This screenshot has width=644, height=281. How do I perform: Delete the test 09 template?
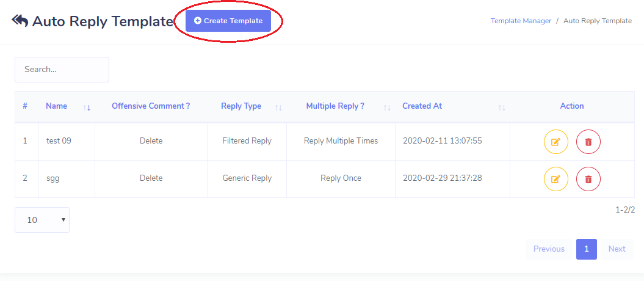click(x=588, y=142)
